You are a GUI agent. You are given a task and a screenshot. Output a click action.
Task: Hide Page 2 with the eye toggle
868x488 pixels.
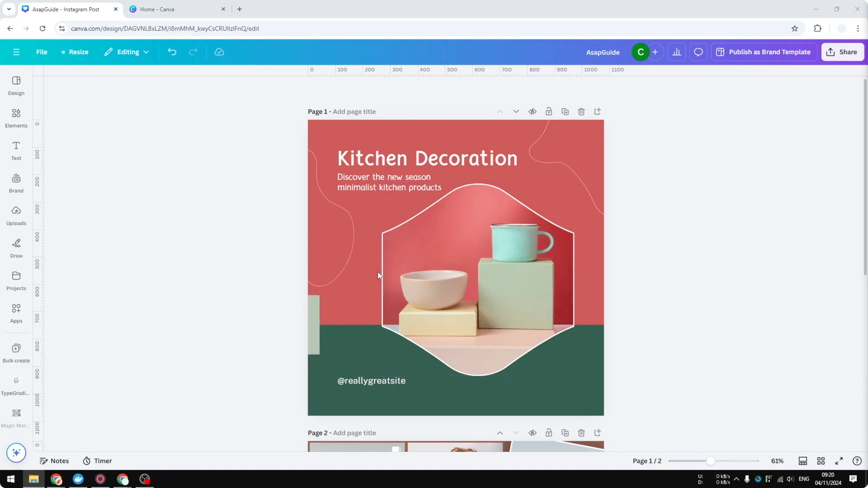pos(532,433)
